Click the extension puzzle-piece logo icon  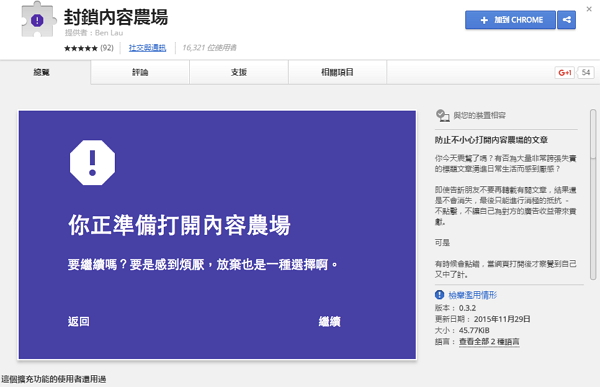(38, 20)
